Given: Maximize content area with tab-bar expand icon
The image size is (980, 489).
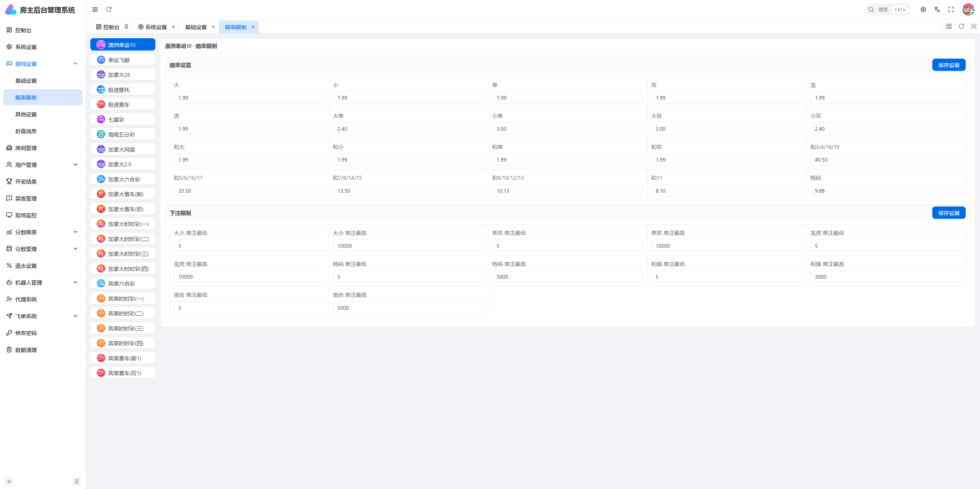Looking at the screenshot, I should tap(974, 26).
